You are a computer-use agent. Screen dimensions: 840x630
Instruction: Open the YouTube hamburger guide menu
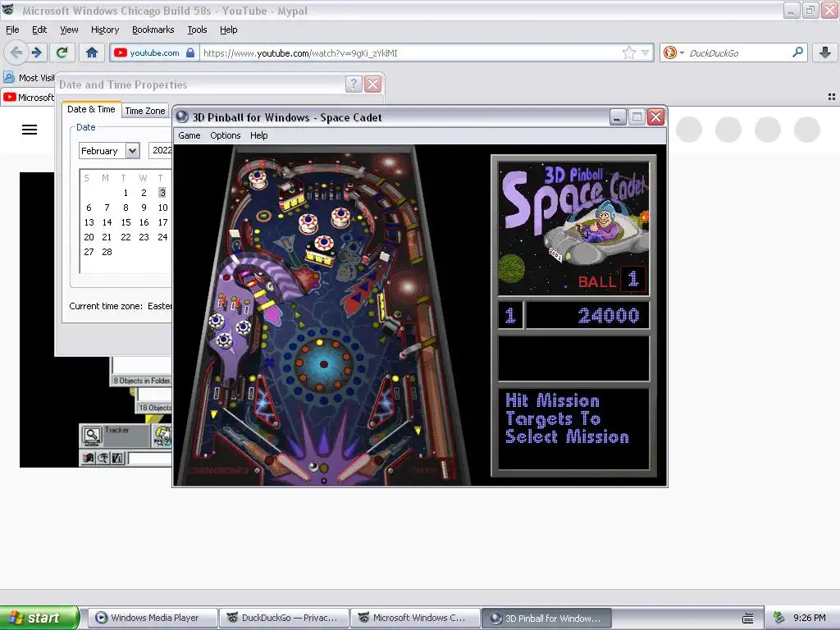(30, 130)
